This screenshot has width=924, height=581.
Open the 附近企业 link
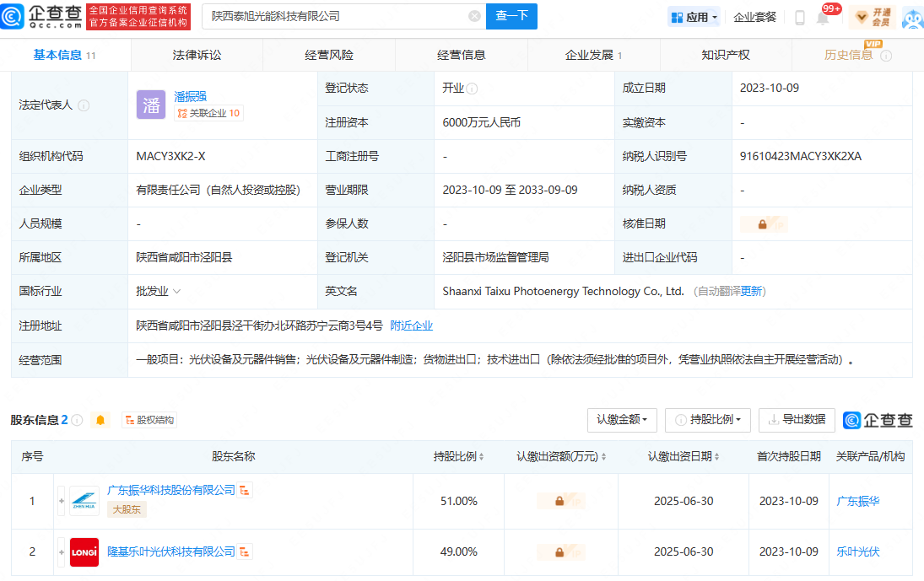[411, 325]
